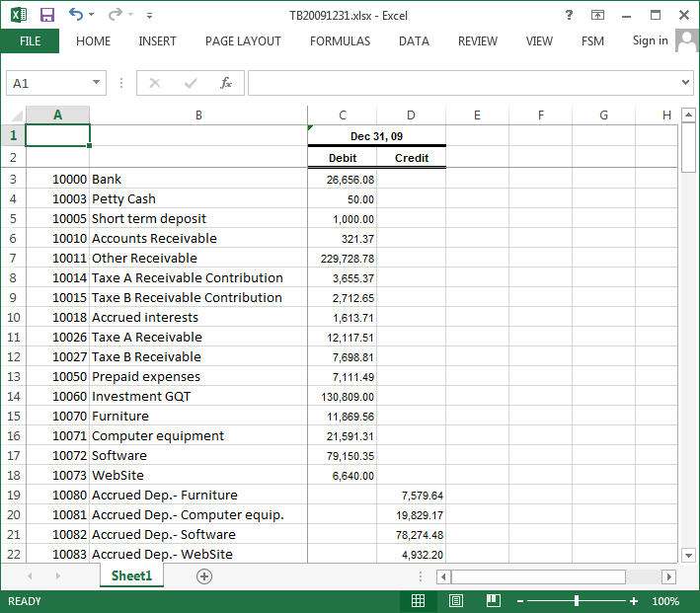The width and height of the screenshot is (700, 613).
Task: Confirm entry with the checkmark icon
Action: [191, 83]
